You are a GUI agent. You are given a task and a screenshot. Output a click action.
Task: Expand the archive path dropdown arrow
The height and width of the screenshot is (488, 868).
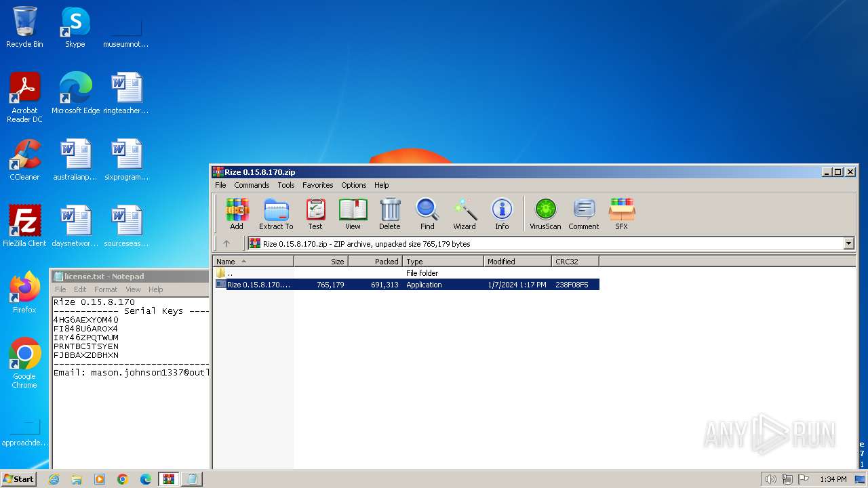pos(848,243)
